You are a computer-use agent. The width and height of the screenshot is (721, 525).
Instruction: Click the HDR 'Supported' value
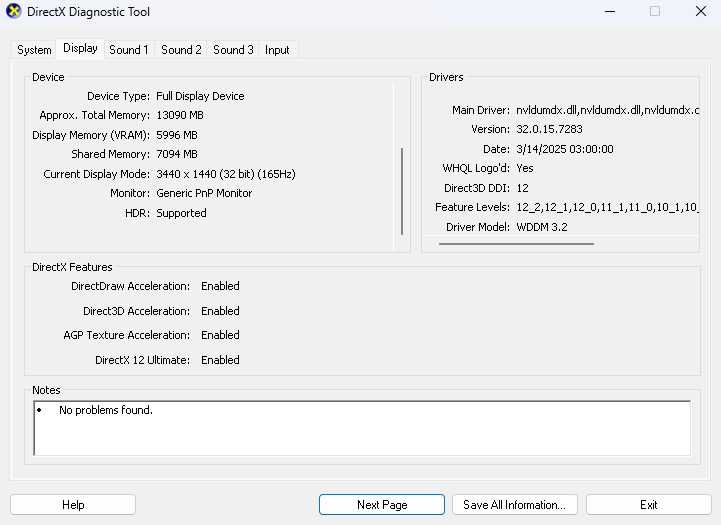point(181,213)
